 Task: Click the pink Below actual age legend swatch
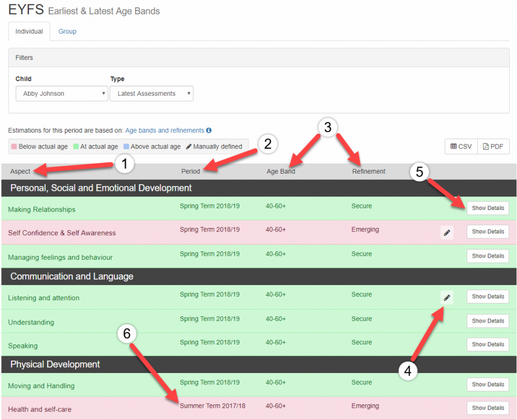click(14, 147)
